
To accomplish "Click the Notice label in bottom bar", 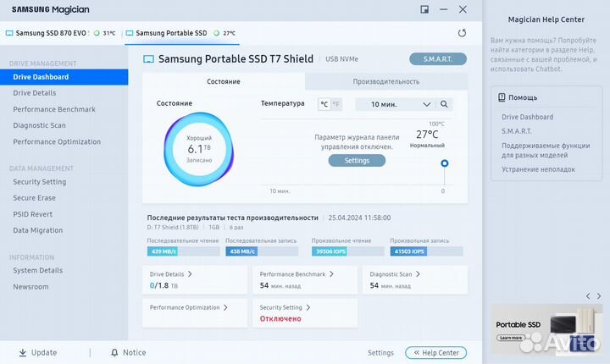I will point(134,352).
